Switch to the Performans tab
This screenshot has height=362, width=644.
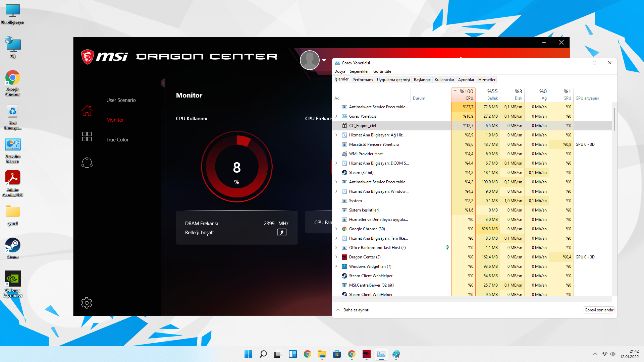coord(362,80)
